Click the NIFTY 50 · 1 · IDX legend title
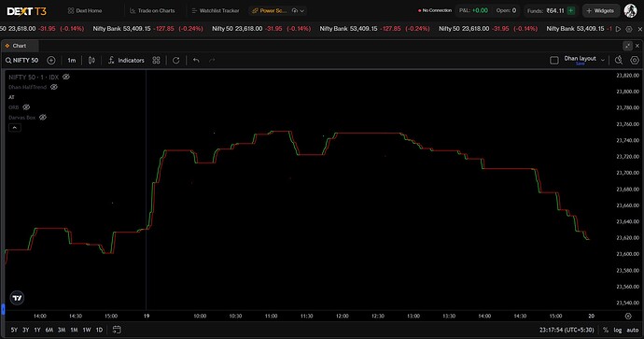The image size is (644, 339). pyautogui.click(x=34, y=78)
